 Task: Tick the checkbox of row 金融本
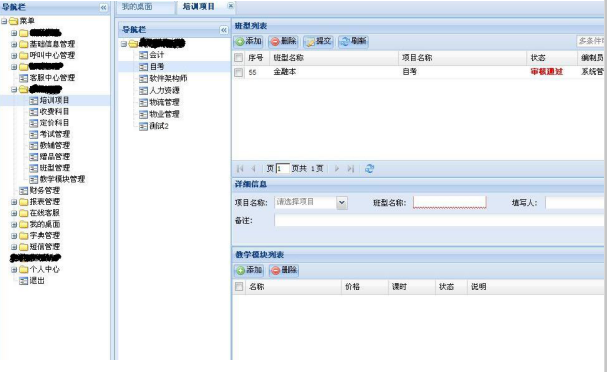coord(239,72)
